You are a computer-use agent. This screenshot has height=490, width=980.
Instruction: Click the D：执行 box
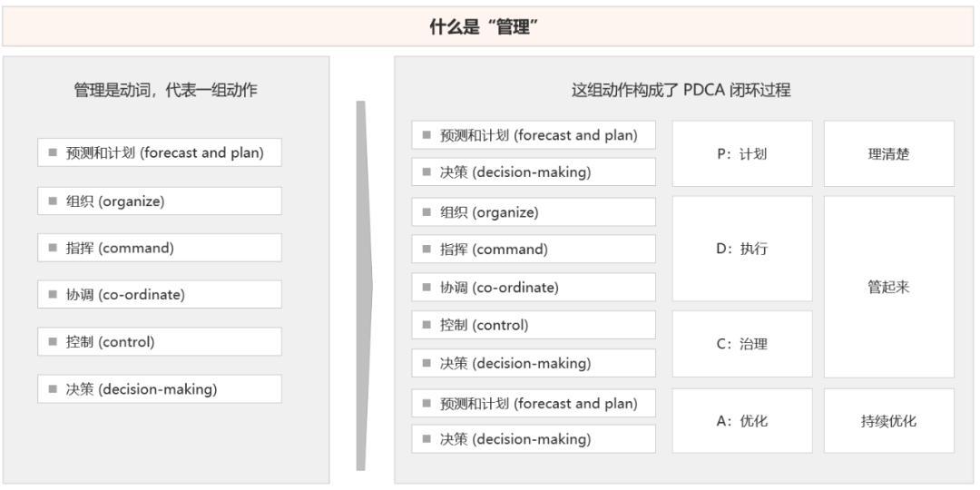[741, 249]
